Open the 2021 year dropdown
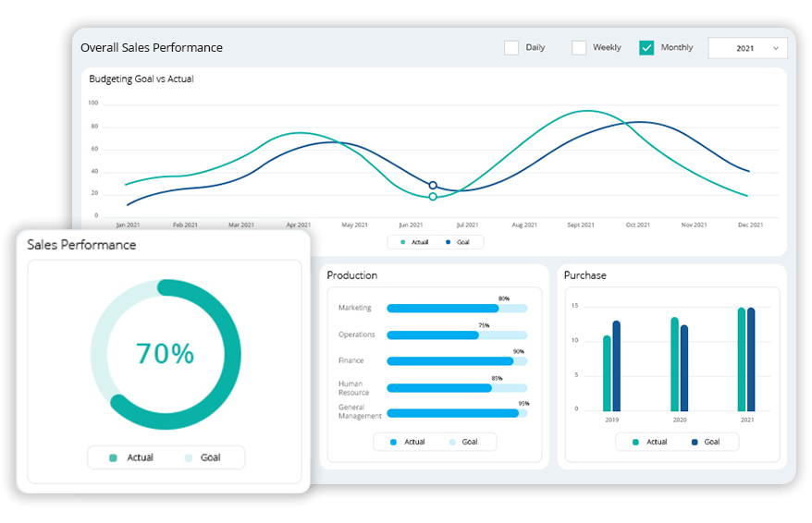This screenshot has height=523, width=812. coord(746,48)
